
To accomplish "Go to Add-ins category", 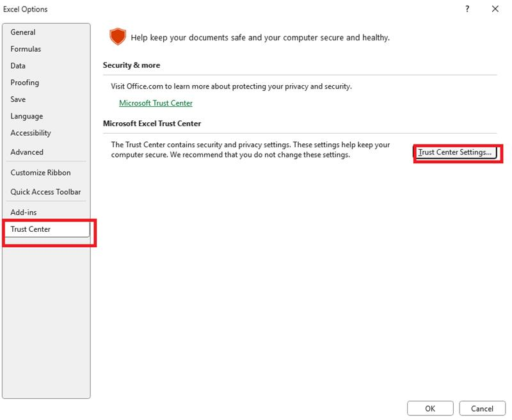I will click(x=46, y=213).
